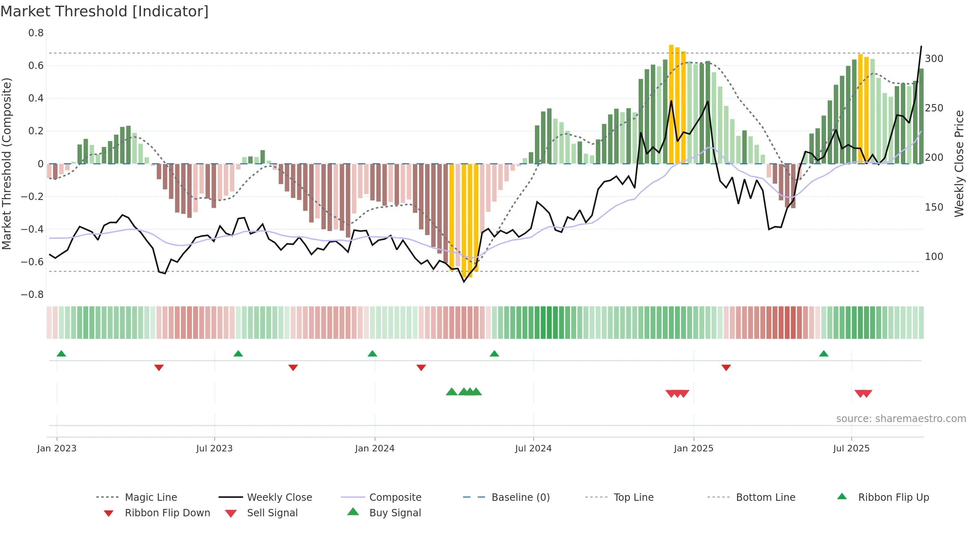
Task: Toggle the Baseline (0) legend entry
Action: pos(506,497)
